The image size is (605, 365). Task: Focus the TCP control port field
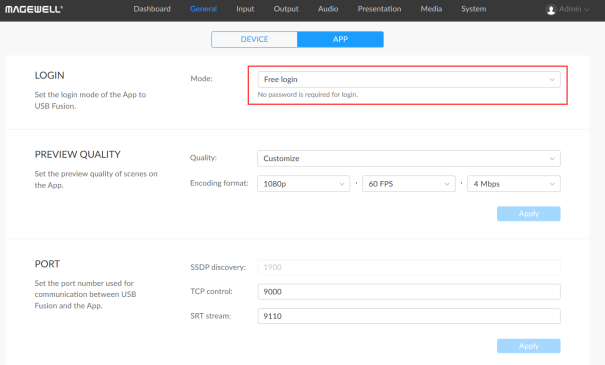[x=409, y=292]
